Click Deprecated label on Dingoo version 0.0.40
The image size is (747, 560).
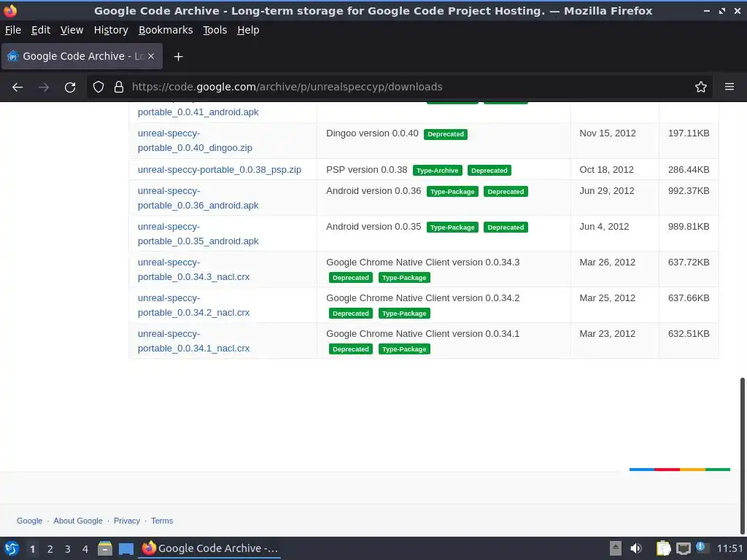pos(446,134)
